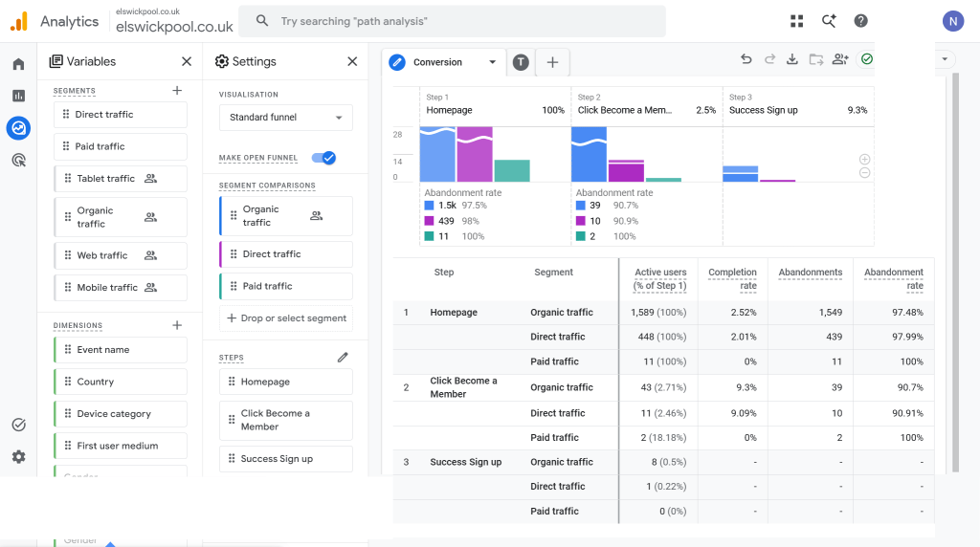Screen dimensions: 980x547
Task: Open the Admin gear icon
Action: (x=19, y=456)
